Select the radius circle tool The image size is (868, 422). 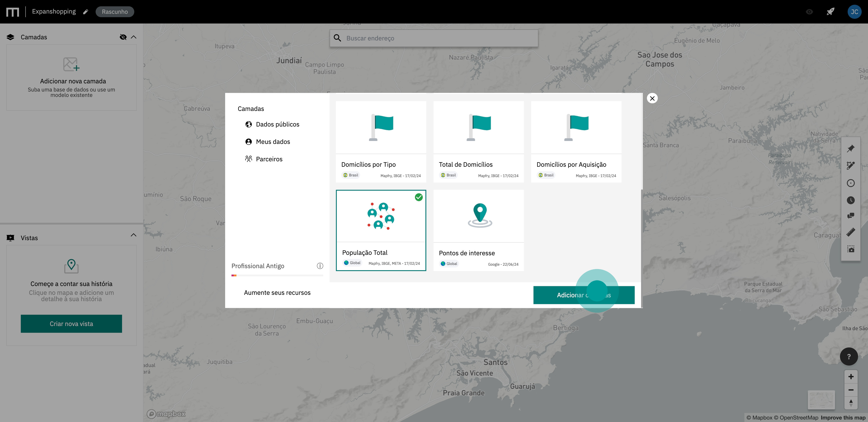[850, 183]
